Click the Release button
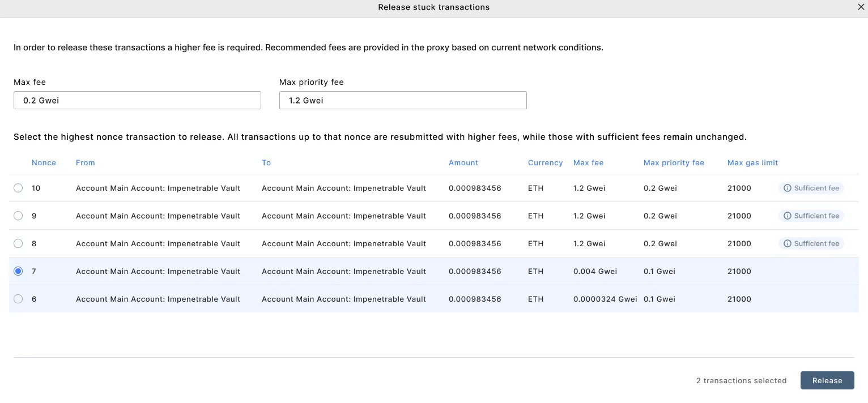 [827, 380]
